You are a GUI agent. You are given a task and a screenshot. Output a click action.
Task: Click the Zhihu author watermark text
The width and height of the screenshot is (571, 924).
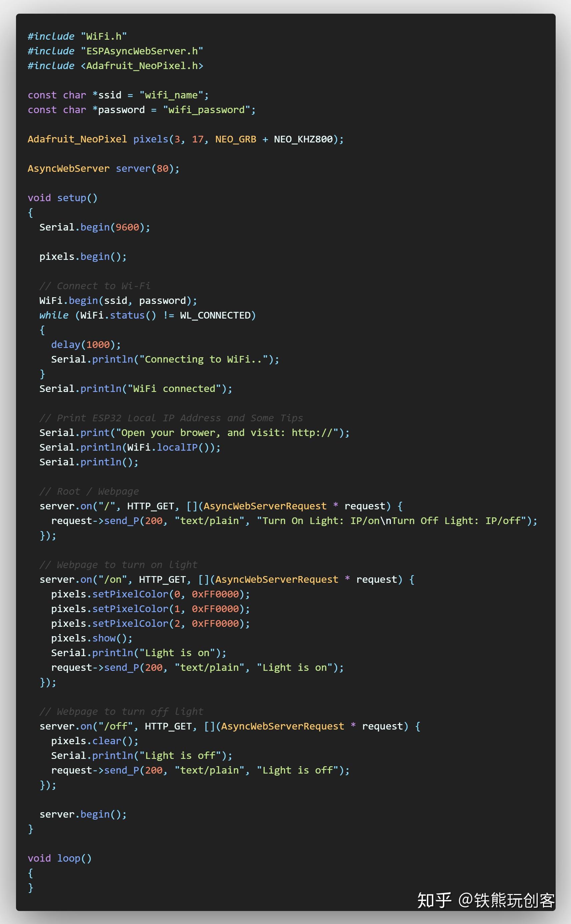pyautogui.click(x=486, y=901)
